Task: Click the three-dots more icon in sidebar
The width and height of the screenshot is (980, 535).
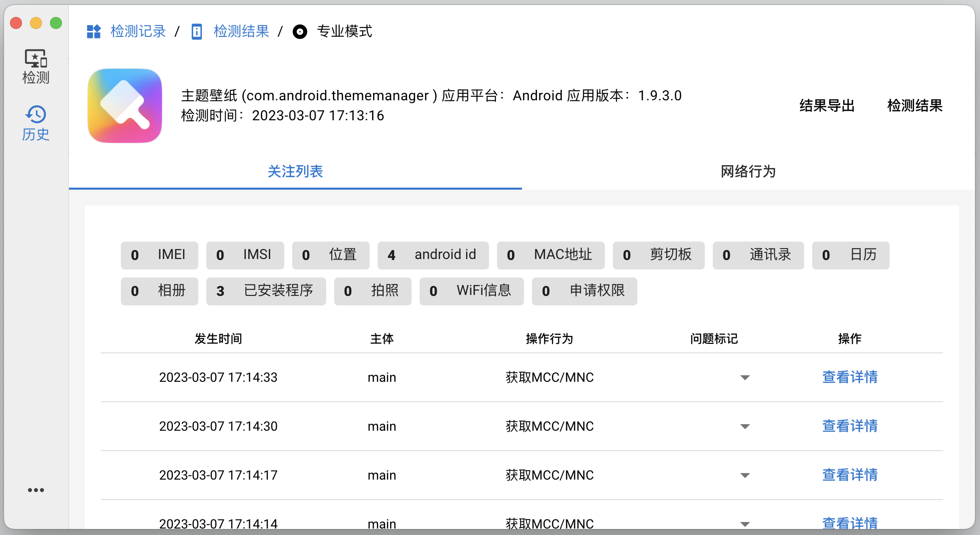Action: click(x=36, y=490)
